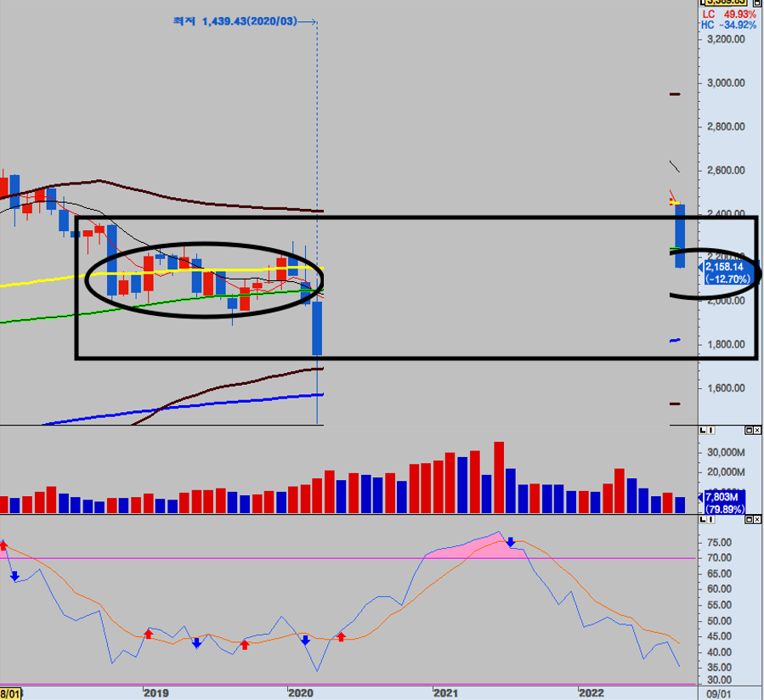Click the I button in the oscillator panel

711,520
